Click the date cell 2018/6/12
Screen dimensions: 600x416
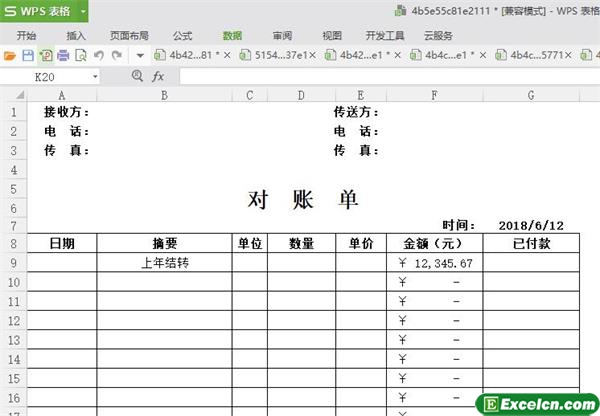531,226
